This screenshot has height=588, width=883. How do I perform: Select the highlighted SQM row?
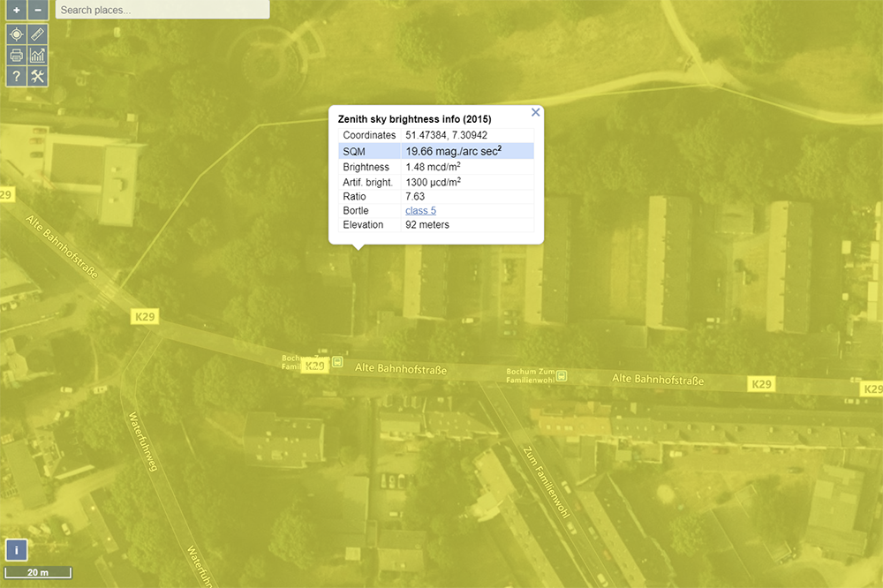coord(436,151)
